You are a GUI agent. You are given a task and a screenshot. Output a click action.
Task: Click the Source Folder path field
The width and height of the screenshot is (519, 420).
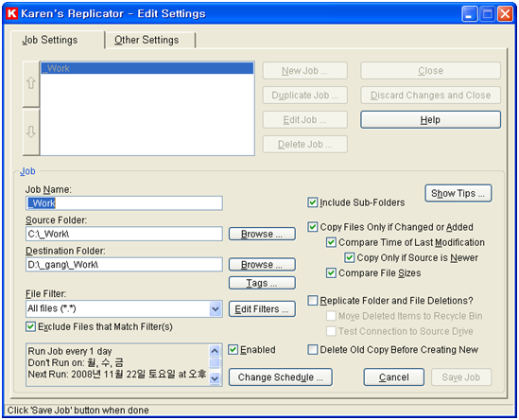coord(124,234)
